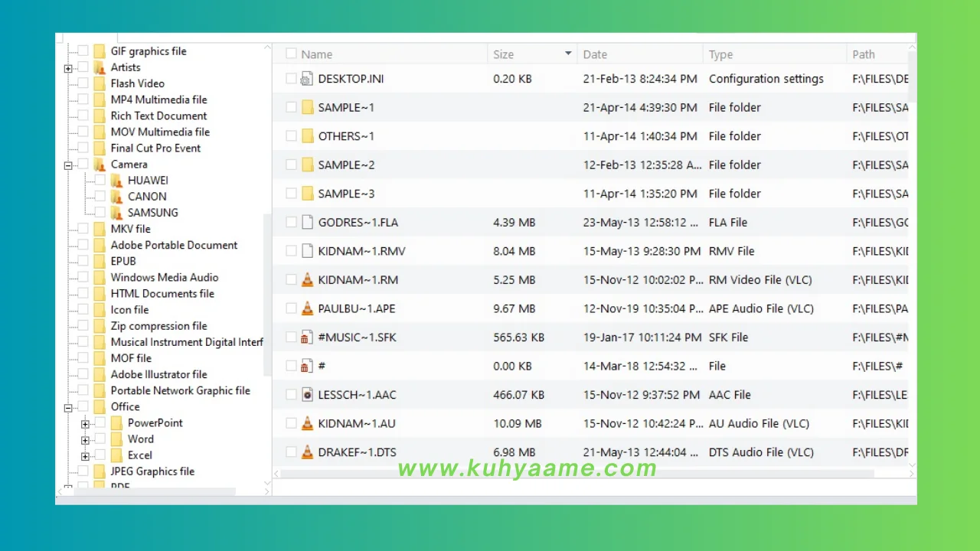The image size is (980, 551).
Task: Click the EPUB folder icon
Action: [100, 261]
